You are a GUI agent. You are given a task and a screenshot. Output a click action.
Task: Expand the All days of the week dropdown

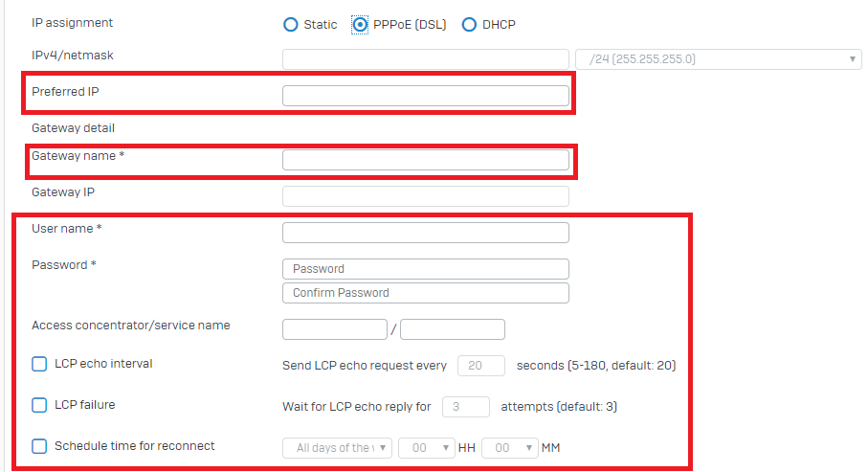pyautogui.click(x=337, y=448)
